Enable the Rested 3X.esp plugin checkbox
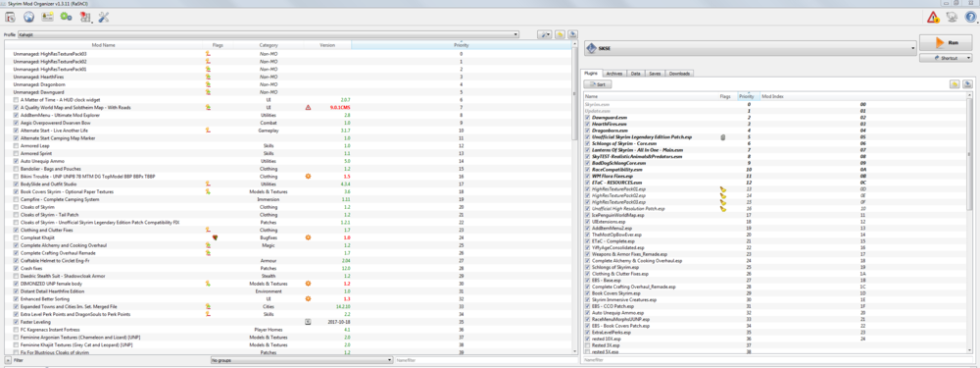 [587, 344]
